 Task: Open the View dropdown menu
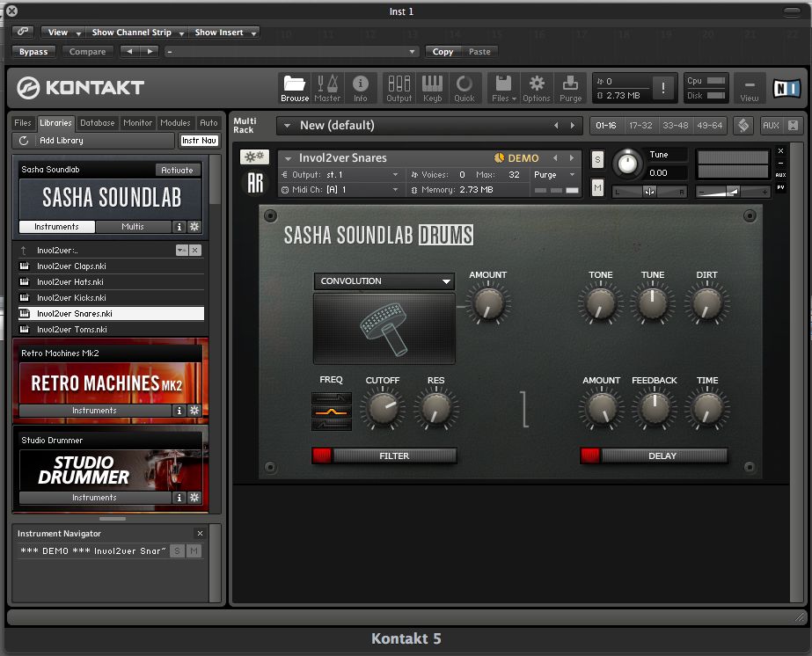point(64,33)
